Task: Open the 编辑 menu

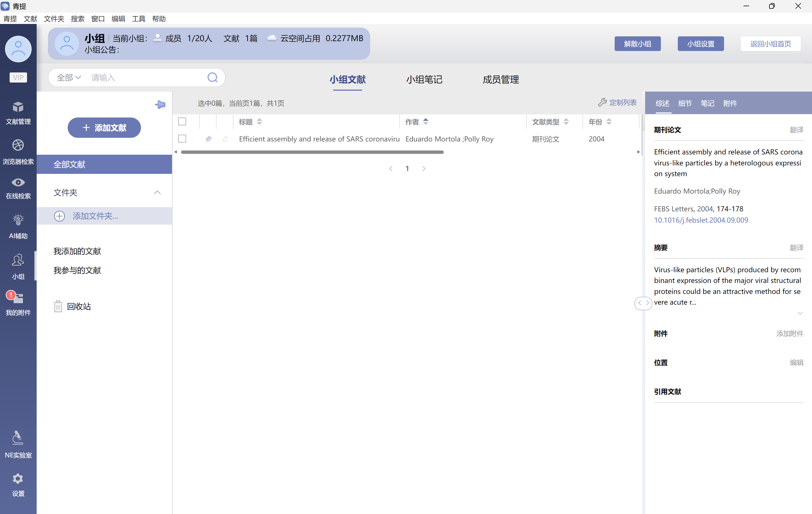Action: click(118, 19)
